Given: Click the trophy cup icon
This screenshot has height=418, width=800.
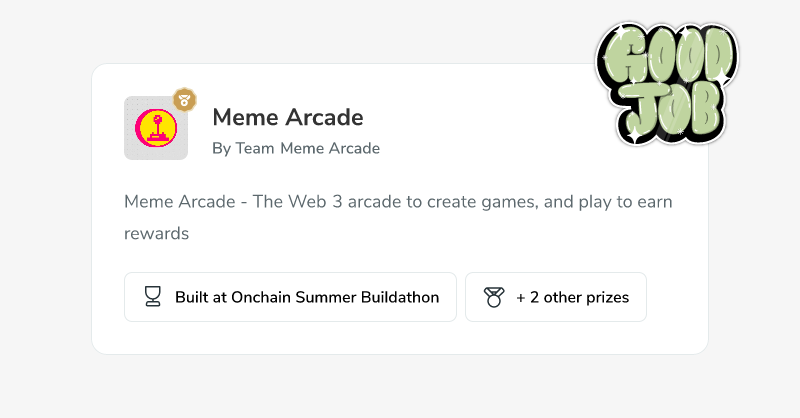Looking at the screenshot, I should (153, 297).
